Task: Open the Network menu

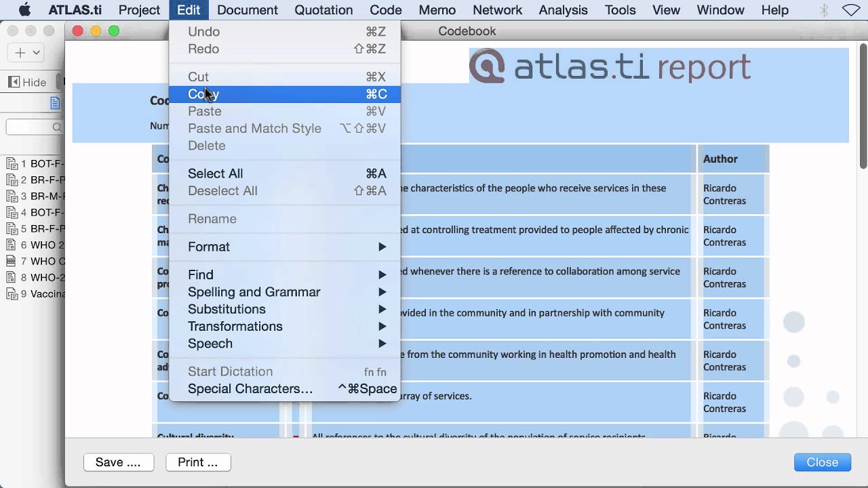Action: click(497, 10)
